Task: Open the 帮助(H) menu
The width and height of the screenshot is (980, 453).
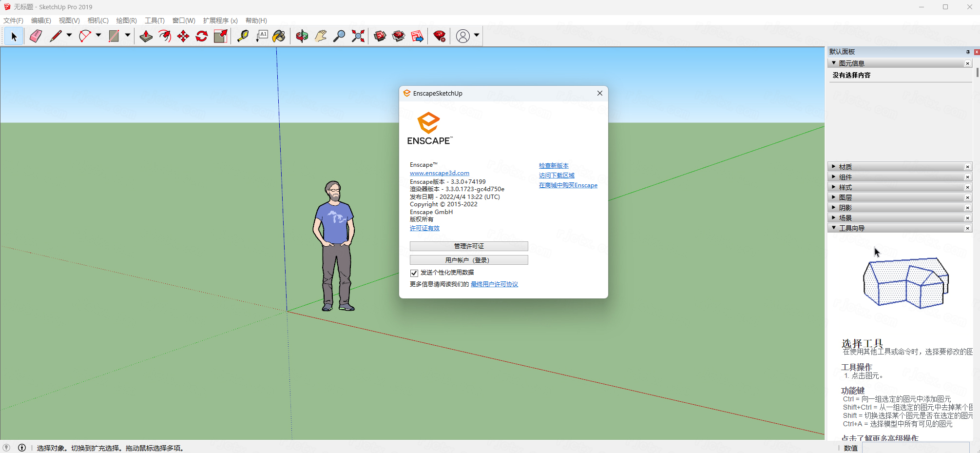Action: coord(256,20)
